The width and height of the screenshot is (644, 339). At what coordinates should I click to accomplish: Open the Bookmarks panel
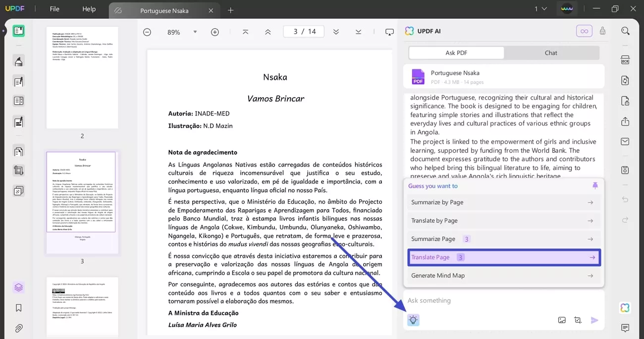19,308
